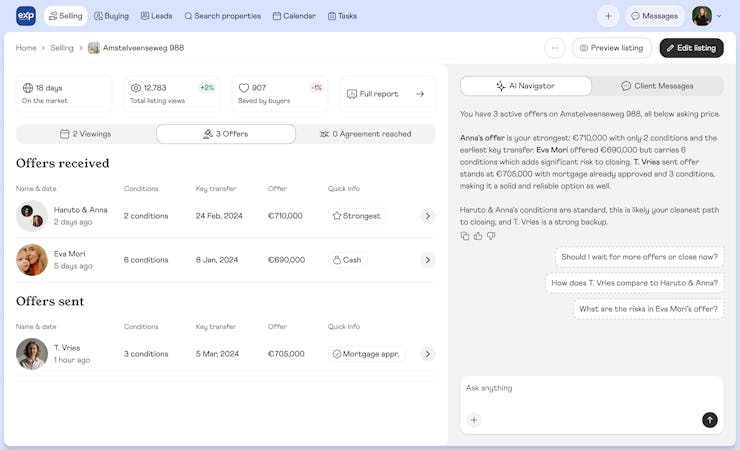Expand Haruto & Anna offer details
This screenshot has width=740, height=450.
[x=427, y=216]
